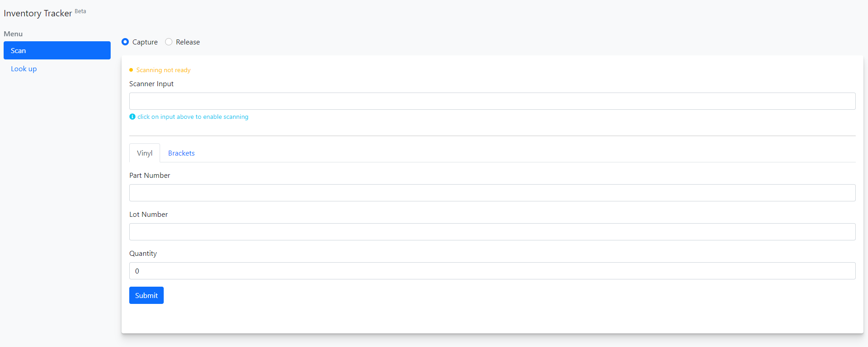
Task: Switch to the Brackets tab
Action: (181, 153)
